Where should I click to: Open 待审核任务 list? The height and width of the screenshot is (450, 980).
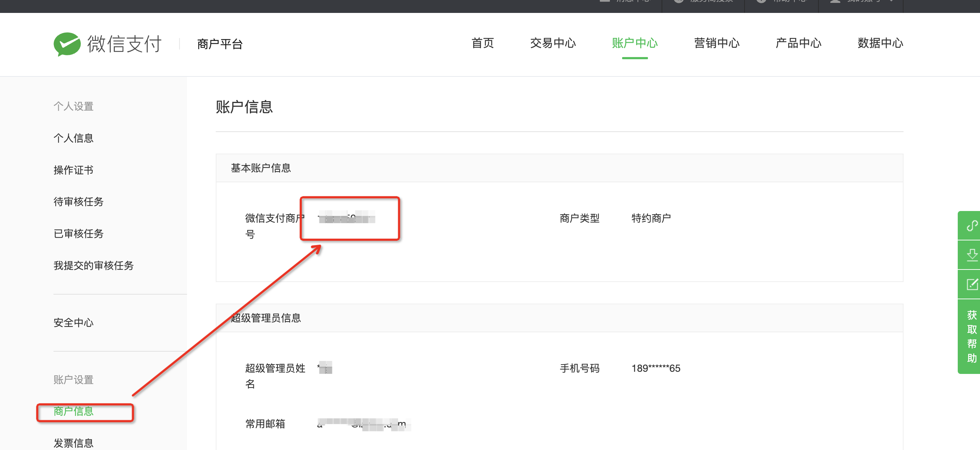tap(78, 202)
